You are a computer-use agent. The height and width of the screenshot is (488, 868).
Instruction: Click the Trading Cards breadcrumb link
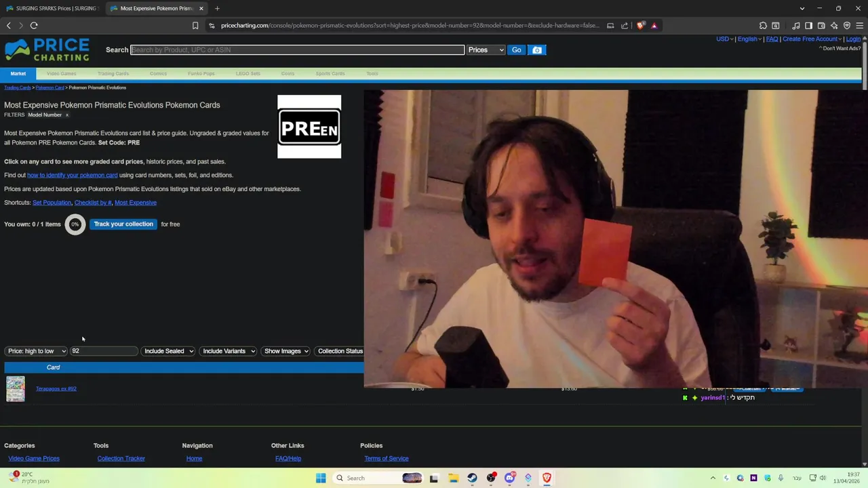coord(18,87)
